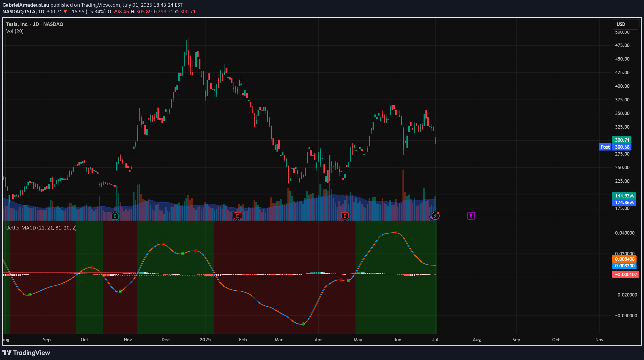Click the Better MACD indicator legend
Screen dimensions: 644x360
41,228
